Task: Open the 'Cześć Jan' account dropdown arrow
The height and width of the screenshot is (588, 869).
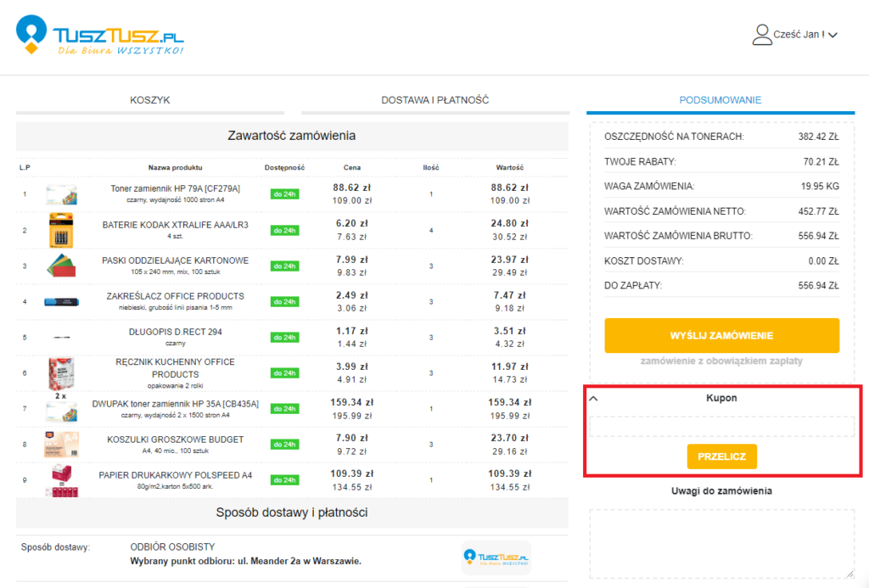Action: (833, 36)
